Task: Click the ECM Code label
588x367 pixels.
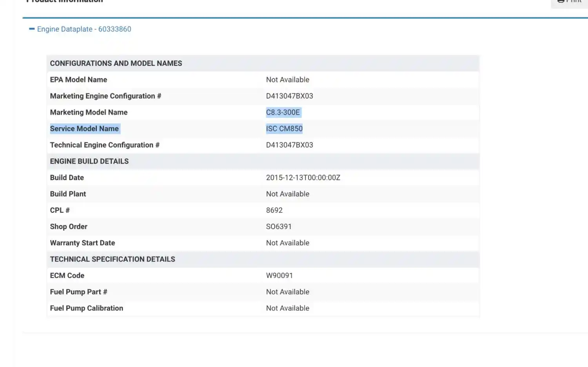Action: coord(67,276)
